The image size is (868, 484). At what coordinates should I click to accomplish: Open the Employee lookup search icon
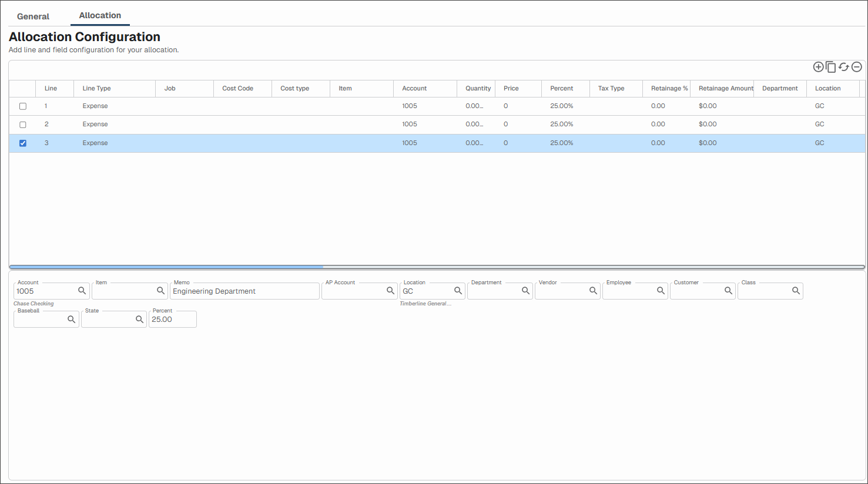[x=661, y=291]
